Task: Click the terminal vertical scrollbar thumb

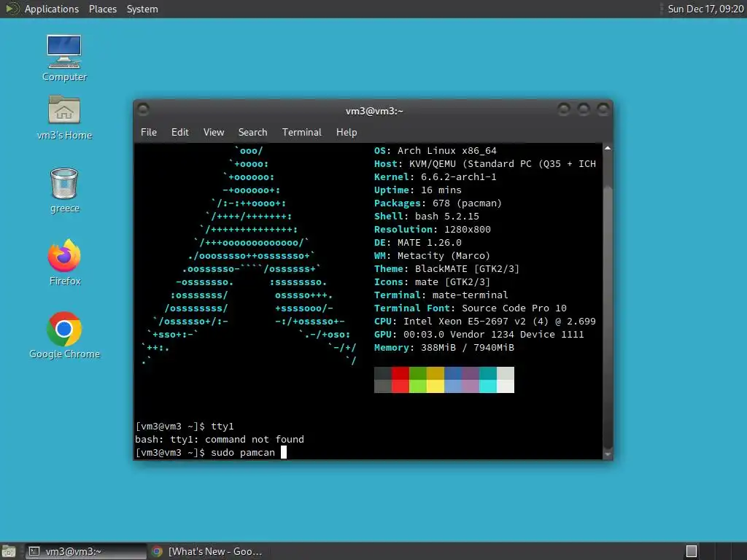Action: (608, 316)
